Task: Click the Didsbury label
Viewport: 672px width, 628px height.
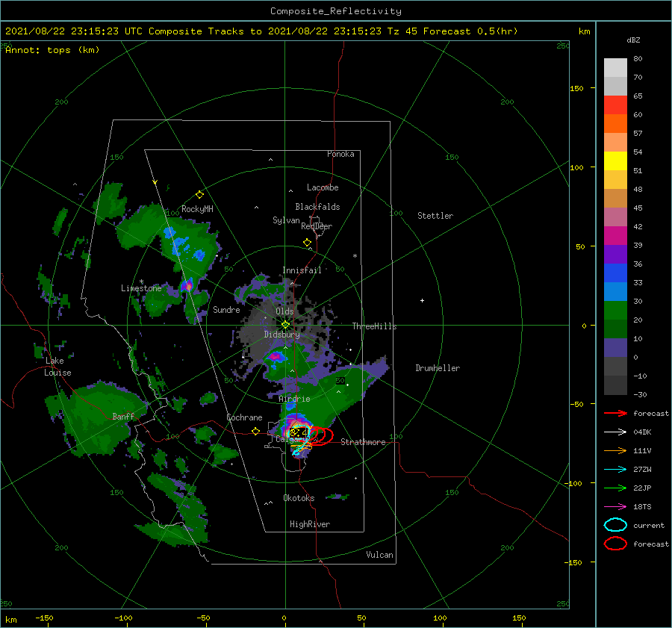Action: pyautogui.click(x=281, y=335)
